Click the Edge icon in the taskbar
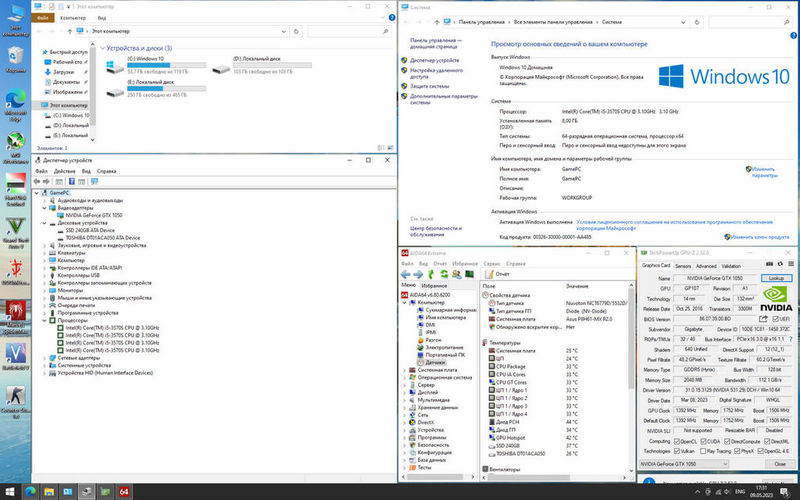The height and width of the screenshot is (500, 800). (x=31, y=492)
